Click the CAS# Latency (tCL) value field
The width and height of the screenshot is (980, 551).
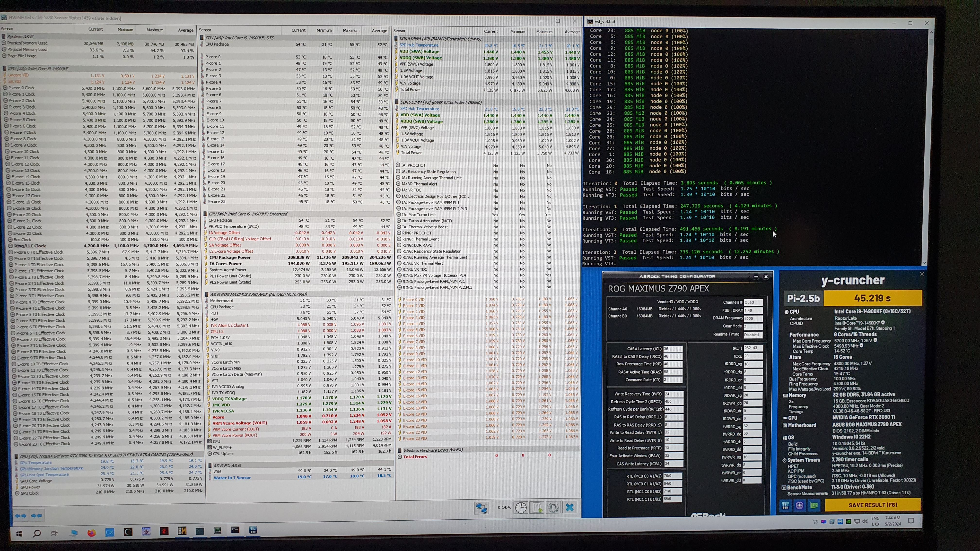673,349
